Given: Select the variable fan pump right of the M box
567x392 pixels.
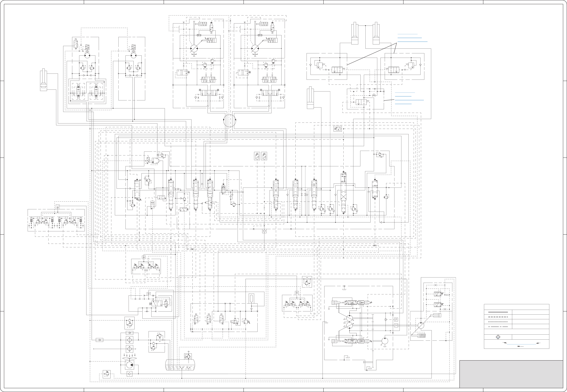Looking at the screenshot, I should [x=421, y=325].
